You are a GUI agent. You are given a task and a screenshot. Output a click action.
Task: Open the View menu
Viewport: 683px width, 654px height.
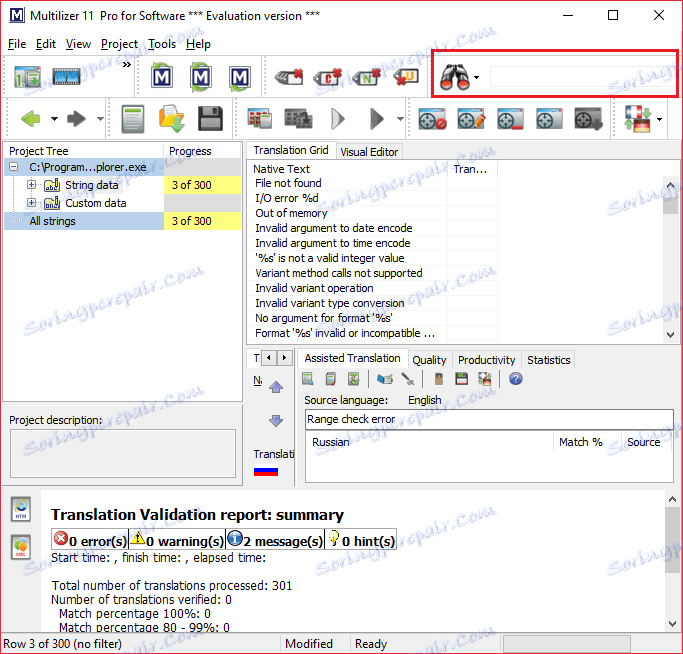tap(78, 44)
